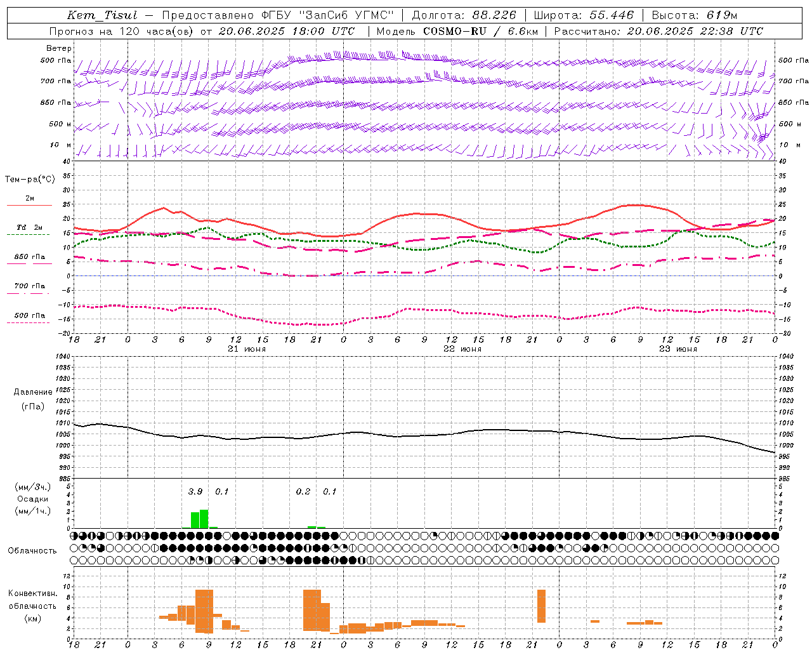Click the ФГБУ "ЗапСиб УГМС" provider text
812x650 pixels.
tap(328, 15)
